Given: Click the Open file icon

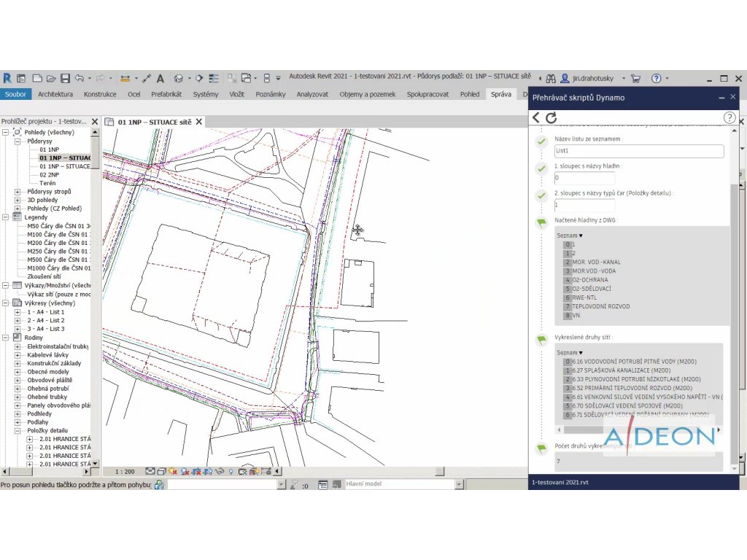Looking at the screenshot, I should (51, 78).
